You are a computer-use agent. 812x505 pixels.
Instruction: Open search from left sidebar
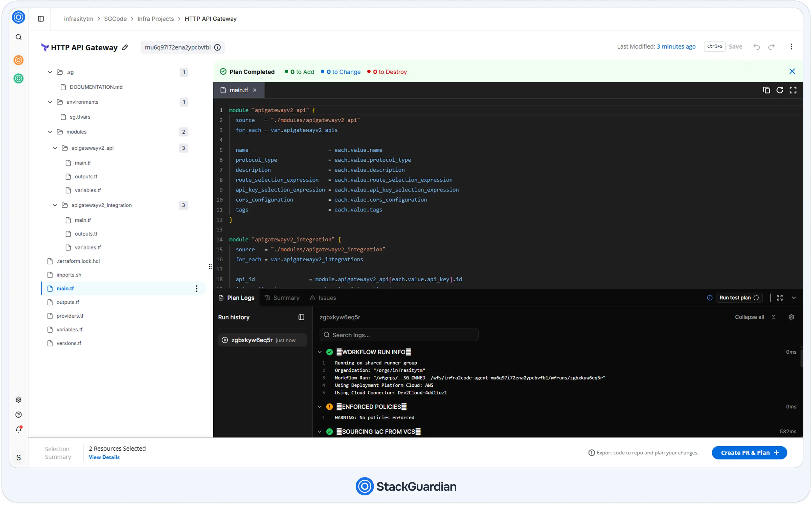(x=18, y=37)
